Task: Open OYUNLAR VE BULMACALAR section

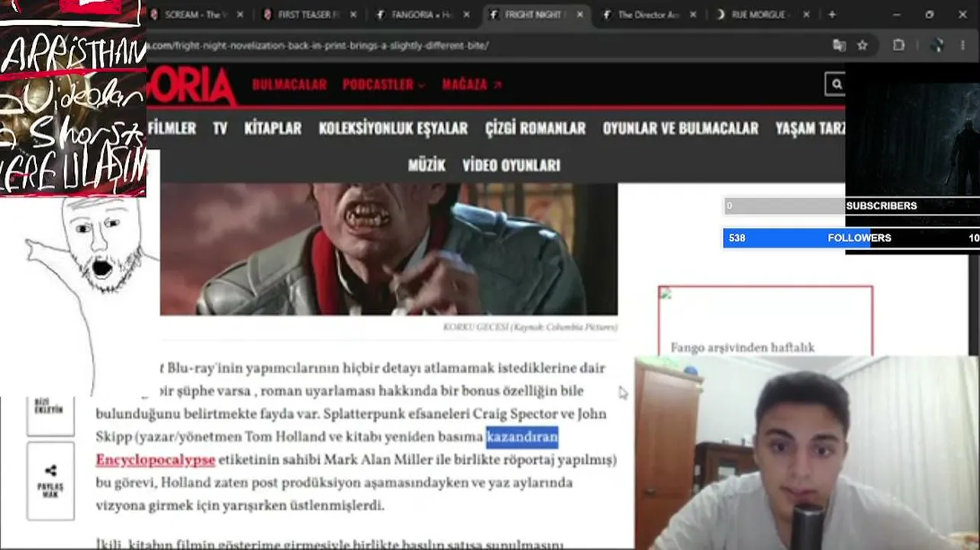Action: (680, 128)
